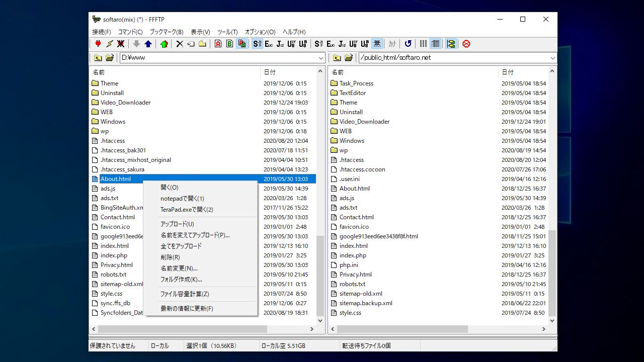Click the local pane vertical scrollbar thumb
Screen dimensions: 644x362
pyautogui.click(x=320, y=275)
